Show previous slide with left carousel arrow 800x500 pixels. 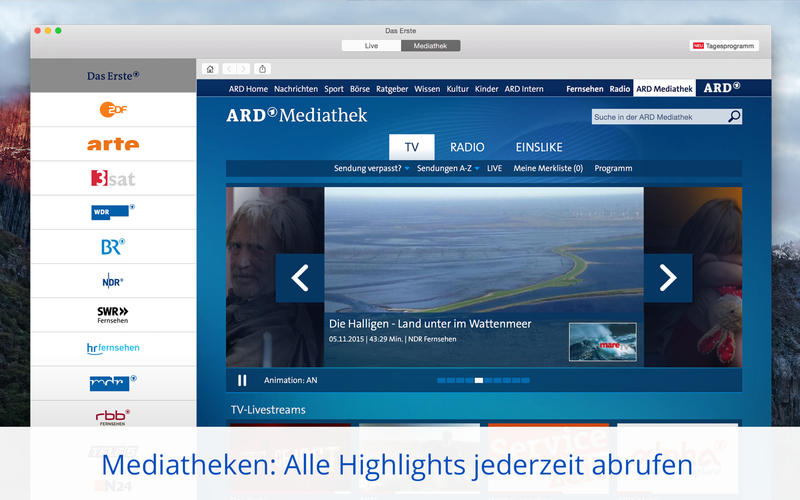[x=300, y=278]
